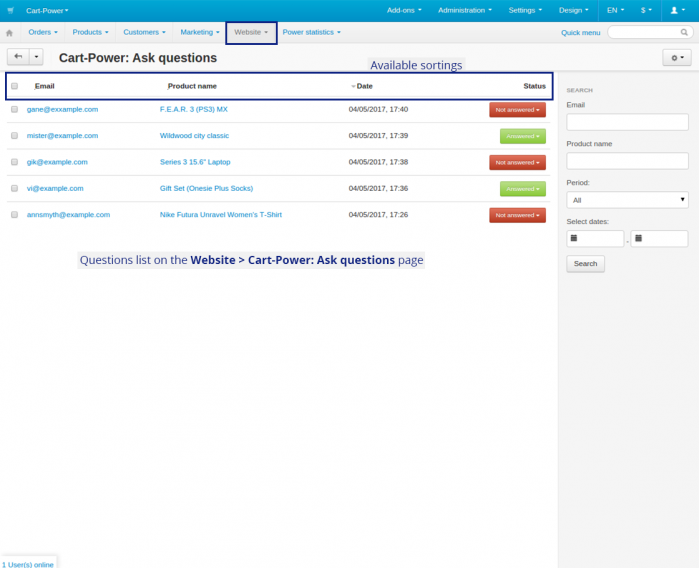Viewport: 700px width, 568px height.
Task: Go to the Home dashboard icon
Action: tap(9, 33)
